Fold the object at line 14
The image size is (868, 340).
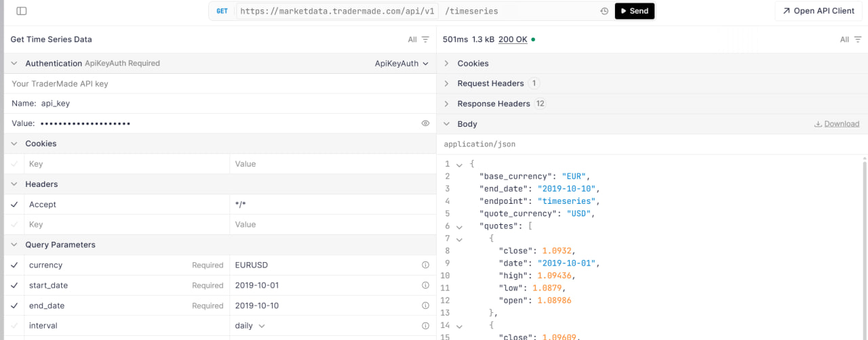click(x=459, y=326)
